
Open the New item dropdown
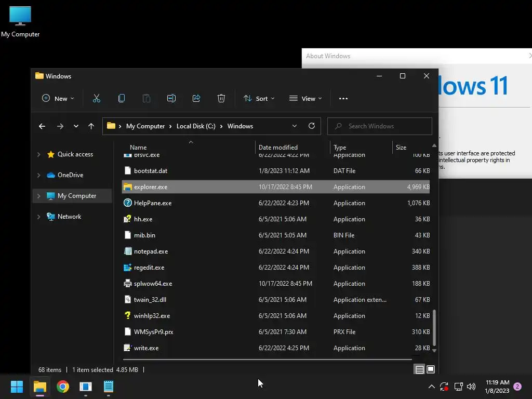tap(58, 98)
